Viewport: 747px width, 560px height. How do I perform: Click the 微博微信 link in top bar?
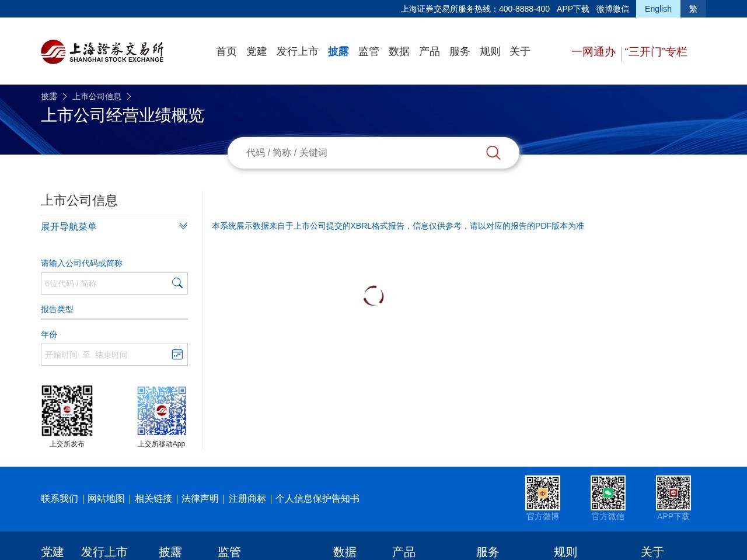click(x=613, y=9)
